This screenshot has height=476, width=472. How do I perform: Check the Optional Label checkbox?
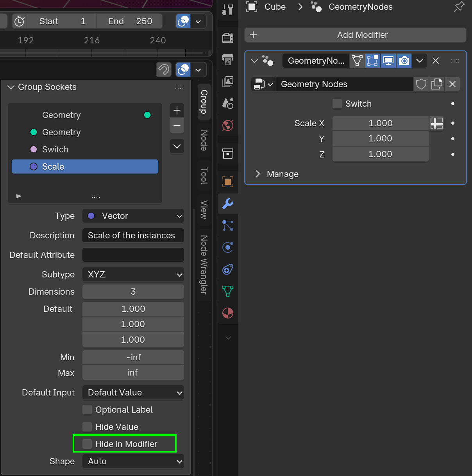pos(88,410)
